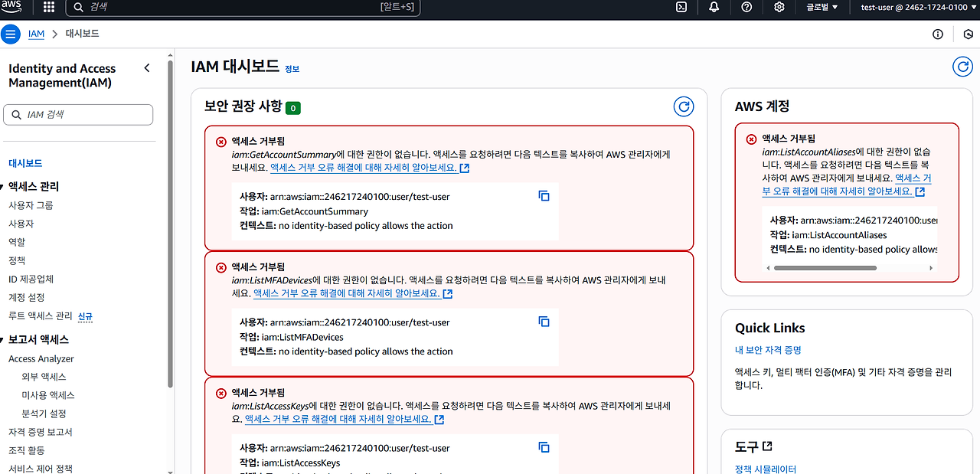
Task: Open 미사용 액세스 under Access Analyzer
Action: coord(48,395)
